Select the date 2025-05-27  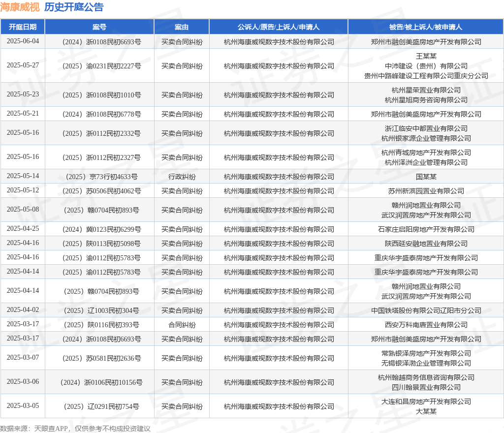[x=23, y=65]
